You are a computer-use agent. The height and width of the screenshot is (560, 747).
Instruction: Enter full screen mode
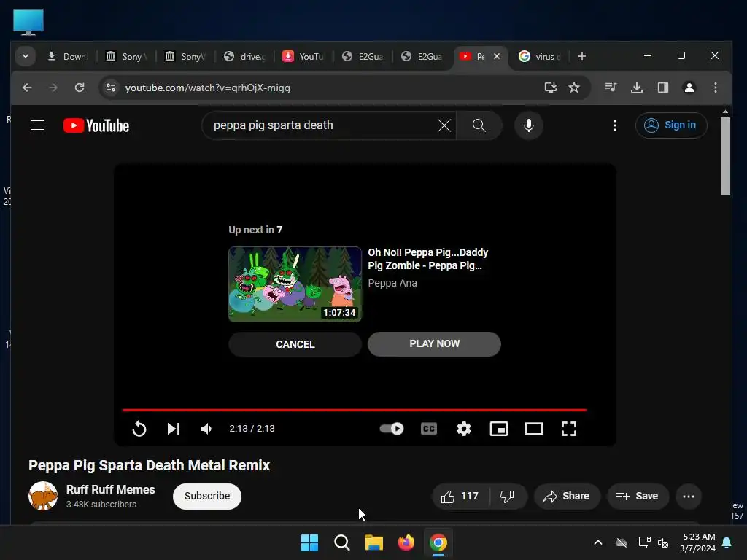click(569, 429)
